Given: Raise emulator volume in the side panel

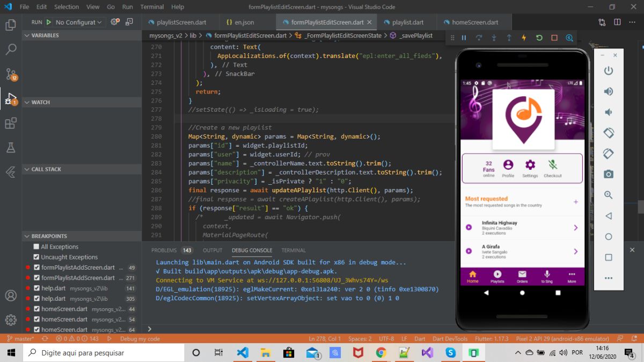Looking at the screenshot, I should (609, 91).
